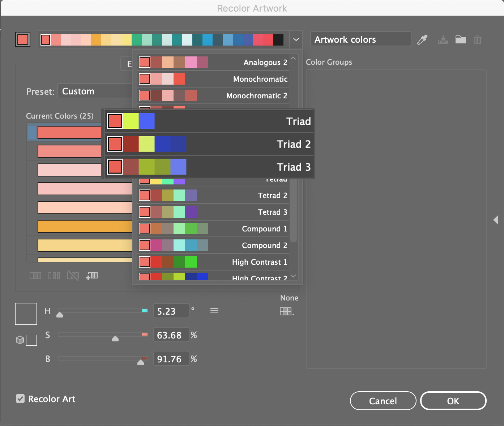Click the out-of-web-color cube icon

20,340
